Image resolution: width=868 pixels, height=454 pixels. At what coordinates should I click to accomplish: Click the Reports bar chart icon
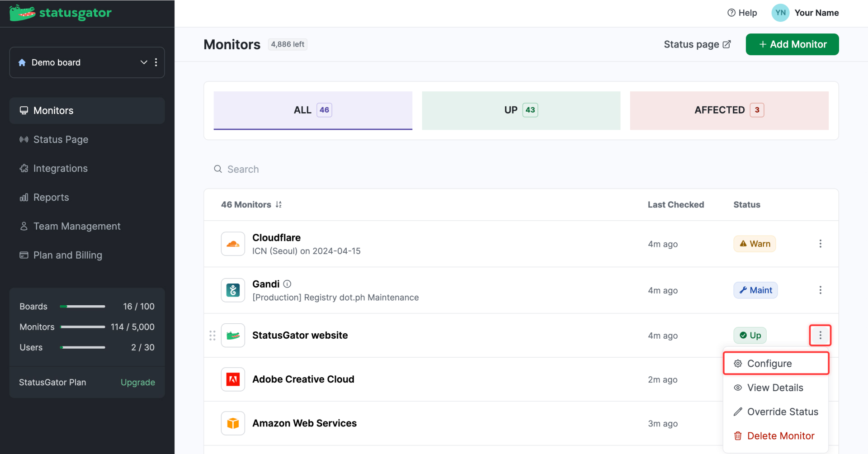pyautogui.click(x=24, y=197)
